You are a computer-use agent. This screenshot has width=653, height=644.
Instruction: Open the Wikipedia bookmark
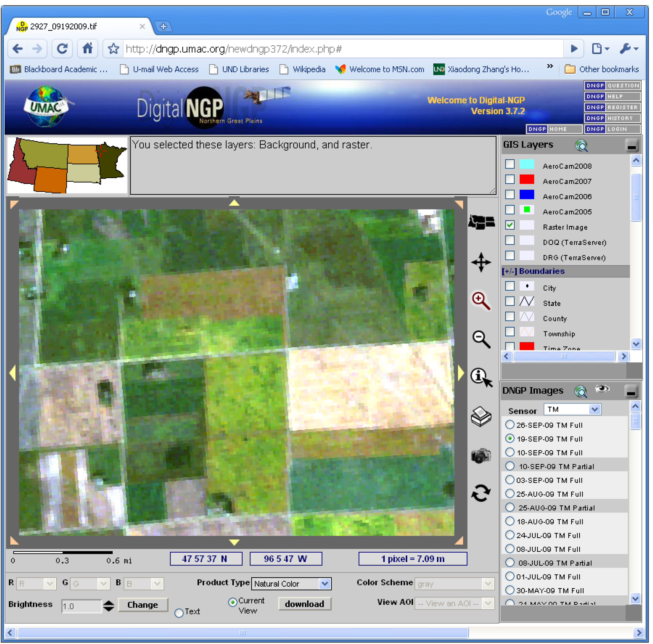[x=303, y=69]
